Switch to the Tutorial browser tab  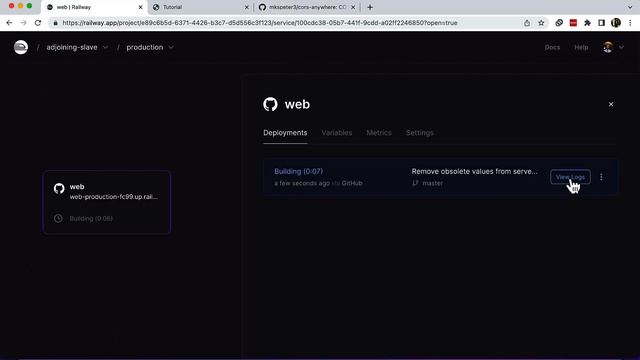click(x=200, y=7)
